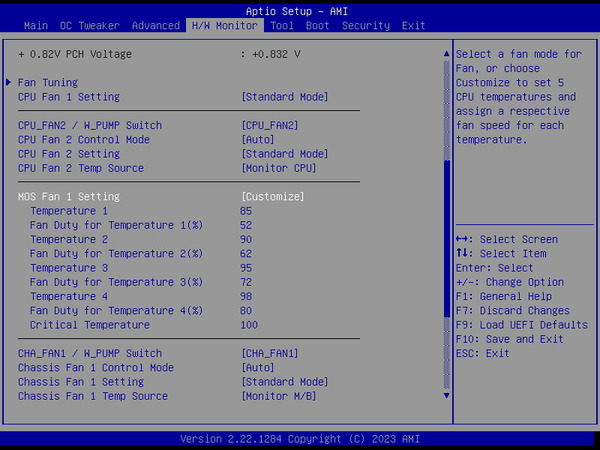Screen dimensions: 600x450
Task: Select the CPU Fan 2 Temp Source label
Action: pyautogui.click(x=81, y=168)
